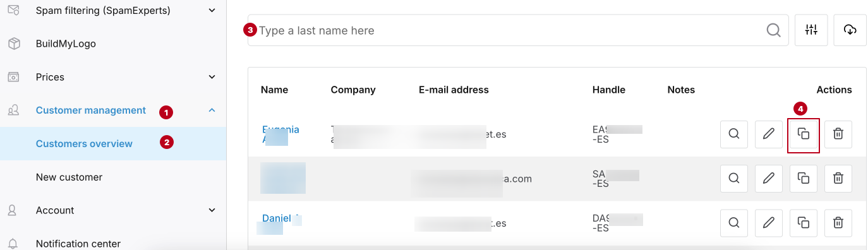Click the search magnifier in the search field

click(x=774, y=30)
